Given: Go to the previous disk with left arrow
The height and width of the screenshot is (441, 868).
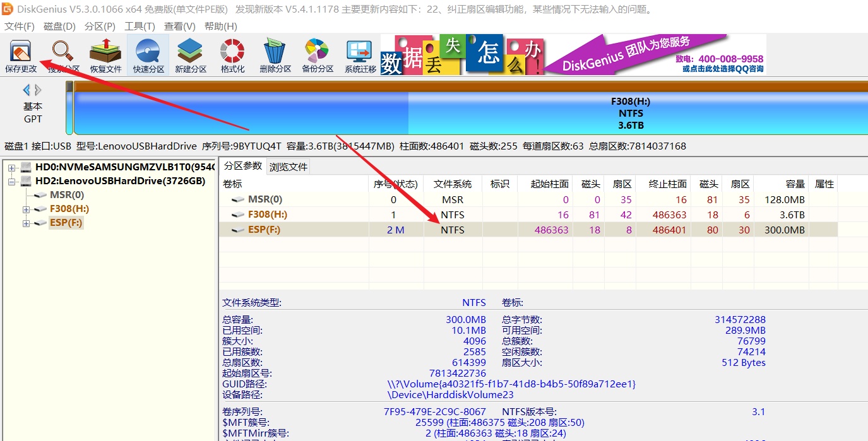Looking at the screenshot, I should 27,90.
